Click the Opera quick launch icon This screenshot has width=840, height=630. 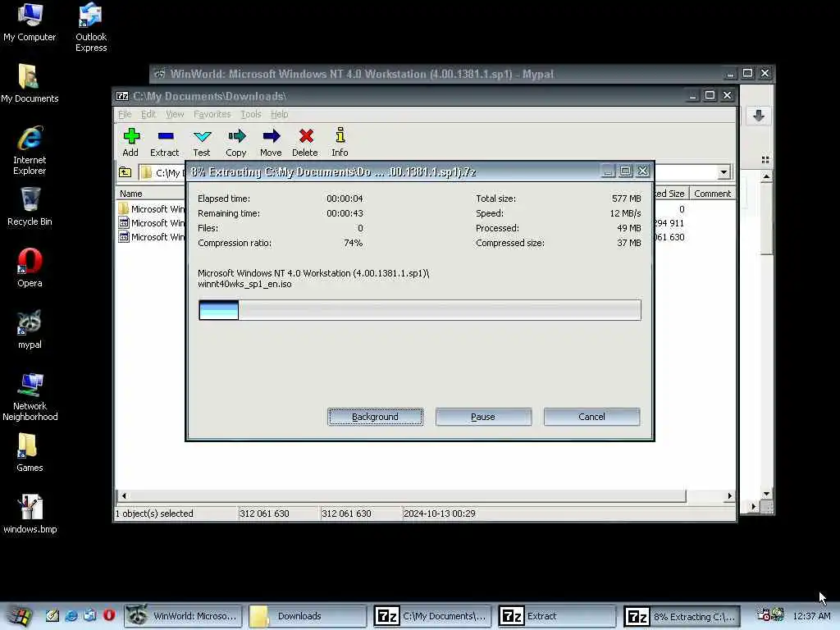tap(109, 615)
